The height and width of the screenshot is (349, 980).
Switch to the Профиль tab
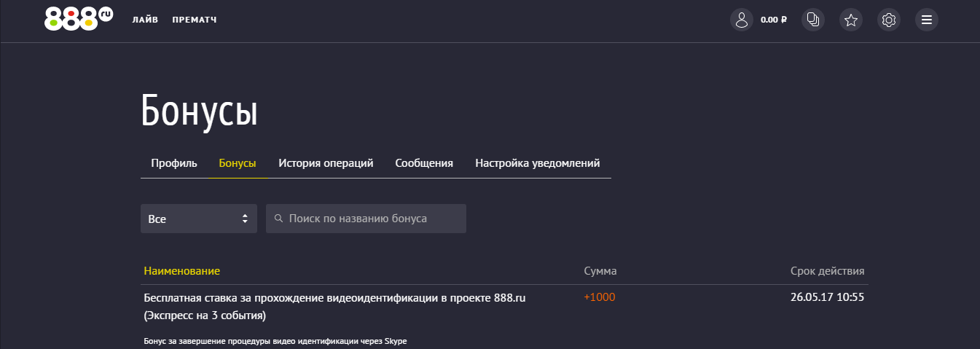tap(174, 163)
